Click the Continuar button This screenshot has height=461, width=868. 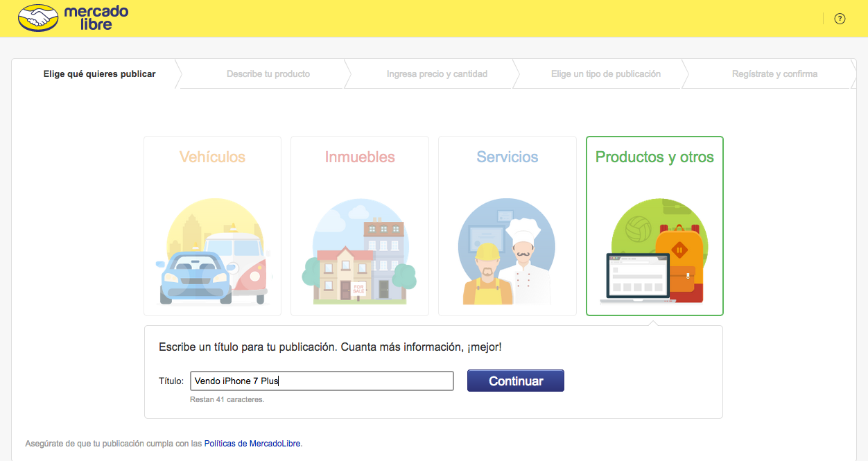pos(516,381)
